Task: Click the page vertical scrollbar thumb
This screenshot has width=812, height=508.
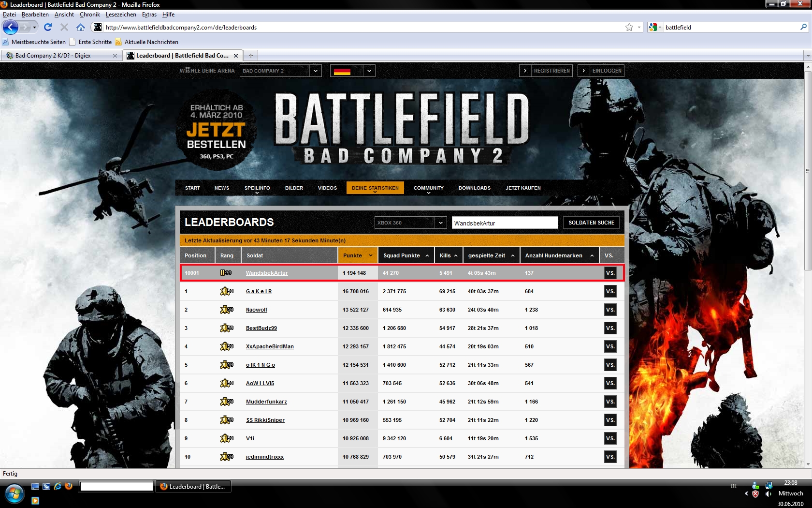Action: click(x=808, y=171)
